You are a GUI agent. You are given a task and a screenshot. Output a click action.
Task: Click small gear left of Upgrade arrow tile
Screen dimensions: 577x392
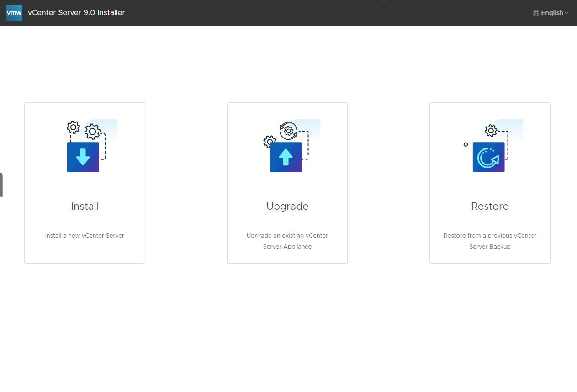[x=270, y=142]
